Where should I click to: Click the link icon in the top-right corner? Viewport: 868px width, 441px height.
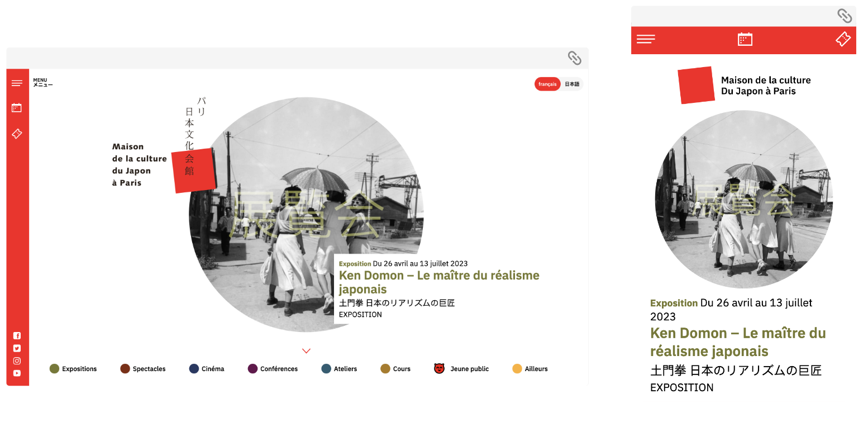point(575,58)
